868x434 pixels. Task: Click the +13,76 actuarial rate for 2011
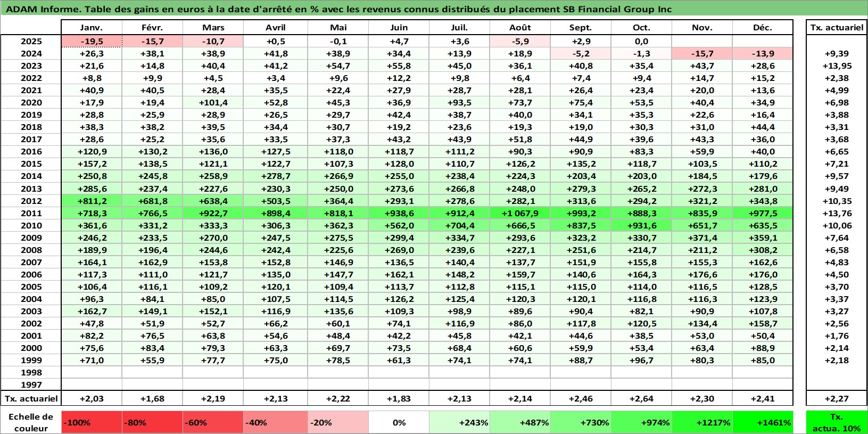click(837, 213)
